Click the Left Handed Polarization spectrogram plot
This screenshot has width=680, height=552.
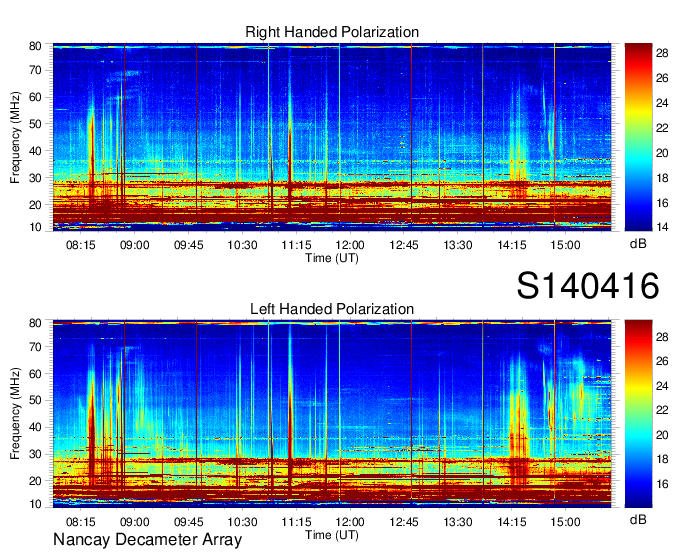332,414
